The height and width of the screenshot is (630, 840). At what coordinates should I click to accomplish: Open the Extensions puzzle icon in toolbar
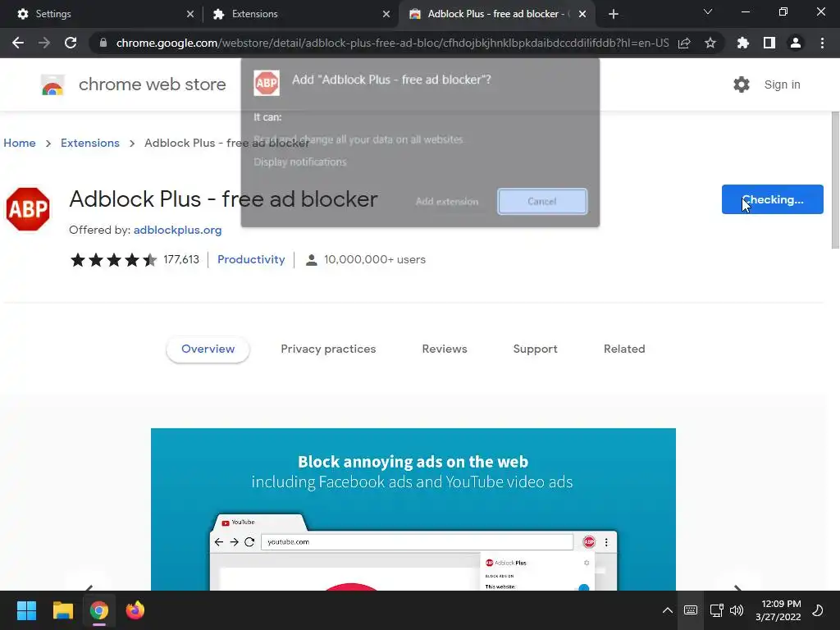(x=743, y=43)
